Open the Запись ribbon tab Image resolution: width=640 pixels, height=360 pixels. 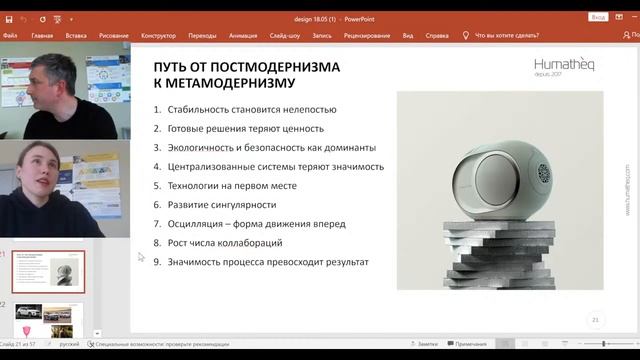tap(322, 36)
